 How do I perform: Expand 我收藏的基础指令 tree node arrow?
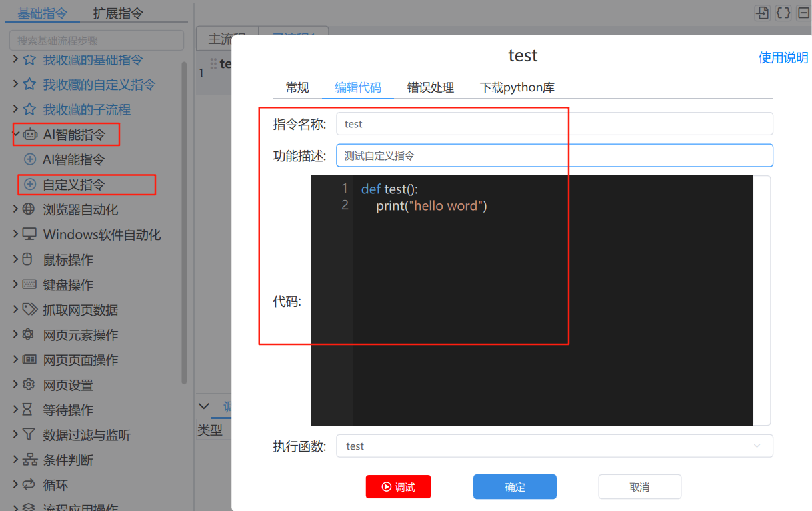(x=16, y=60)
